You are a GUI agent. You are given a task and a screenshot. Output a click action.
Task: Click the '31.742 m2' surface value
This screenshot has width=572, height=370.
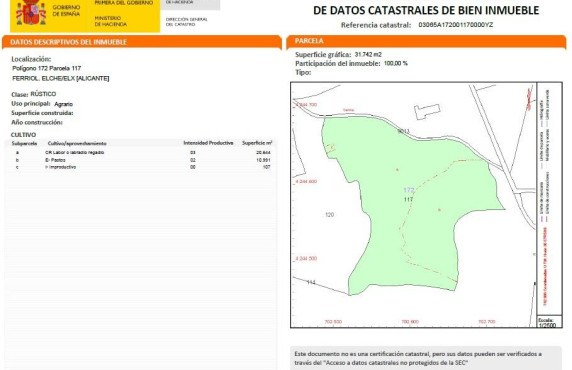[x=368, y=54]
